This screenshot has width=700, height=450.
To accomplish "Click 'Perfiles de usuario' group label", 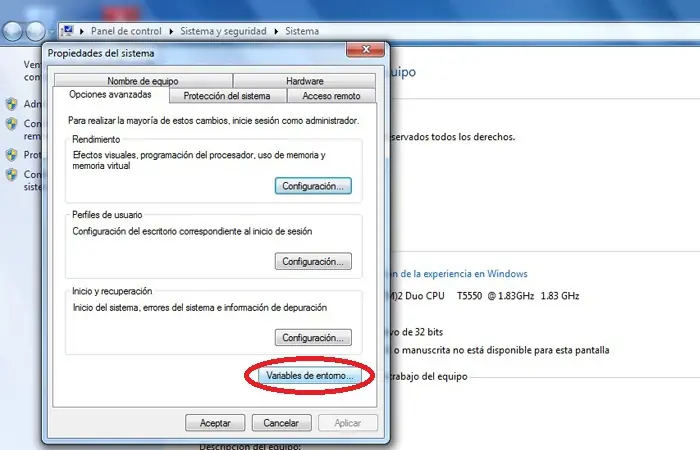I will (107, 215).
